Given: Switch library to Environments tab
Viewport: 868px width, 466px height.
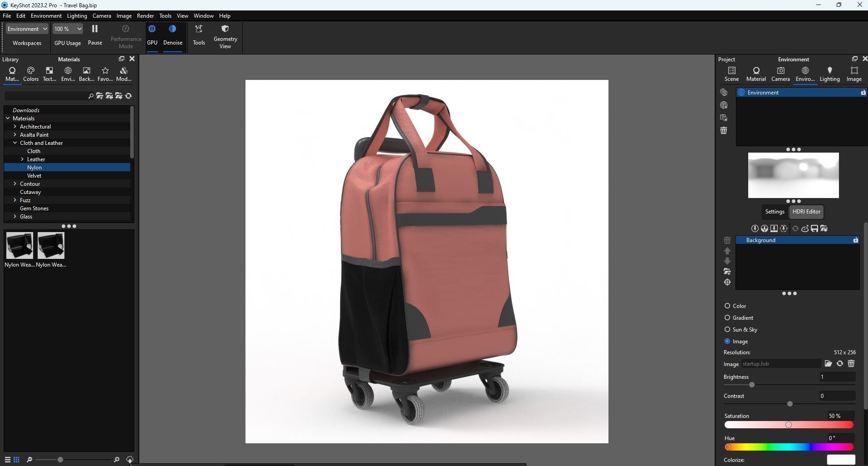Looking at the screenshot, I should click(x=68, y=74).
